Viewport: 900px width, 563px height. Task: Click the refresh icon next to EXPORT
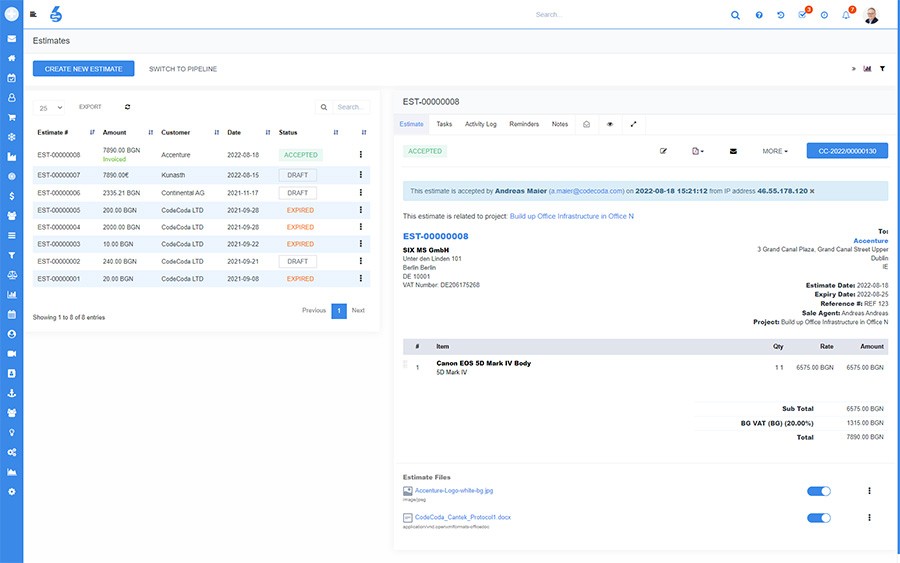tap(127, 107)
